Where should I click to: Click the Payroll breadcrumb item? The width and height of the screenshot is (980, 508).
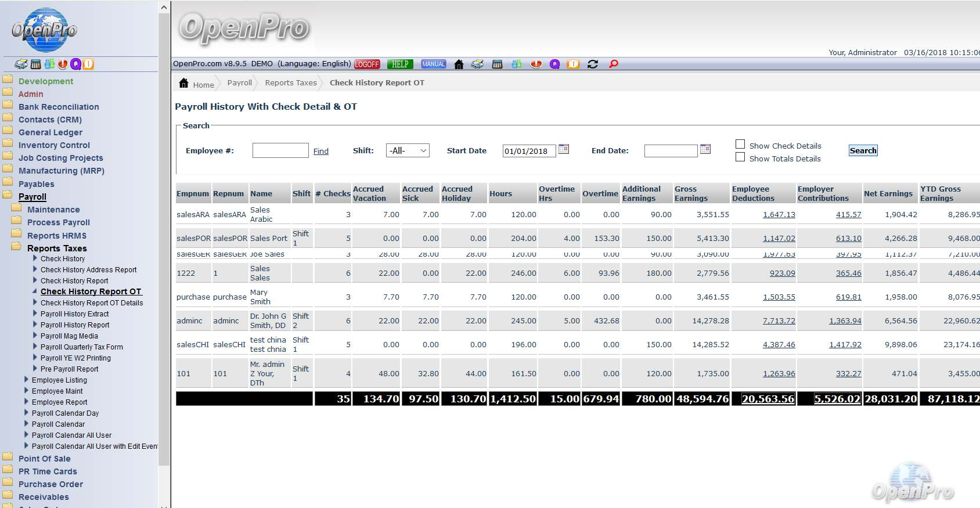[x=239, y=83]
